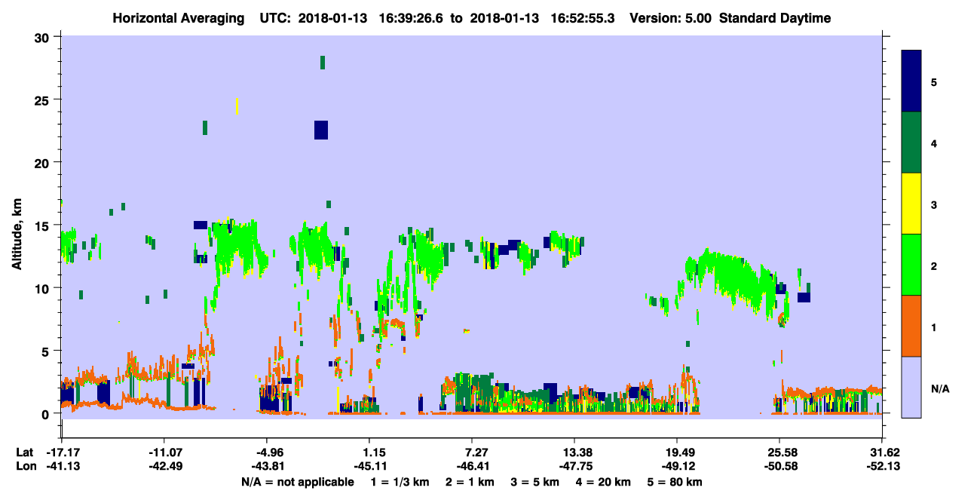This screenshot has width=980, height=503.
Task: Click longitude value '-52.13'
Action: coord(882,466)
